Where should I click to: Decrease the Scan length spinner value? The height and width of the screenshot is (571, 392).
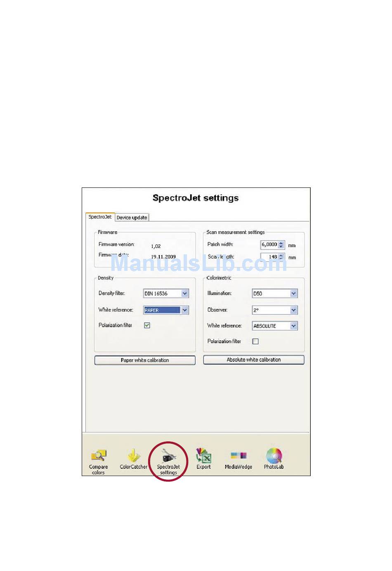(x=281, y=259)
